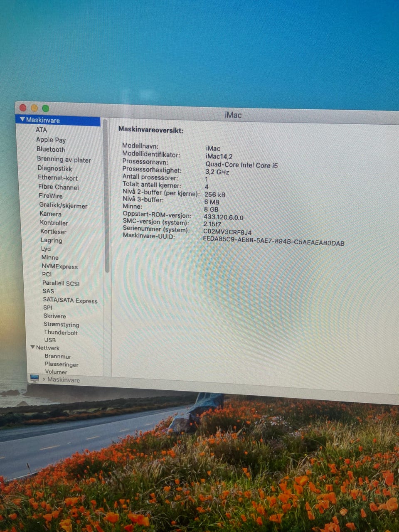Open PCI in the sidebar
The height and width of the screenshot is (532, 399).
tap(47, 274)
